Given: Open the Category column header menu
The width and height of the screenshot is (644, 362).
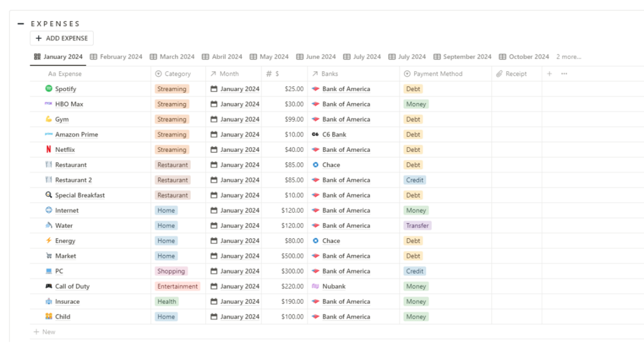Looking at the screenshot, I should [x=173, y=74].
